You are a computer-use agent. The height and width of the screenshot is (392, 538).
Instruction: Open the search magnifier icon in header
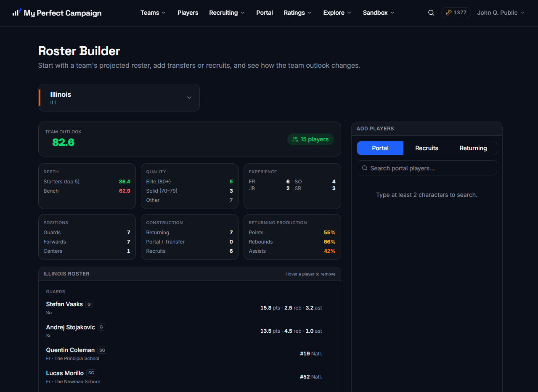(x=431, y=13)
